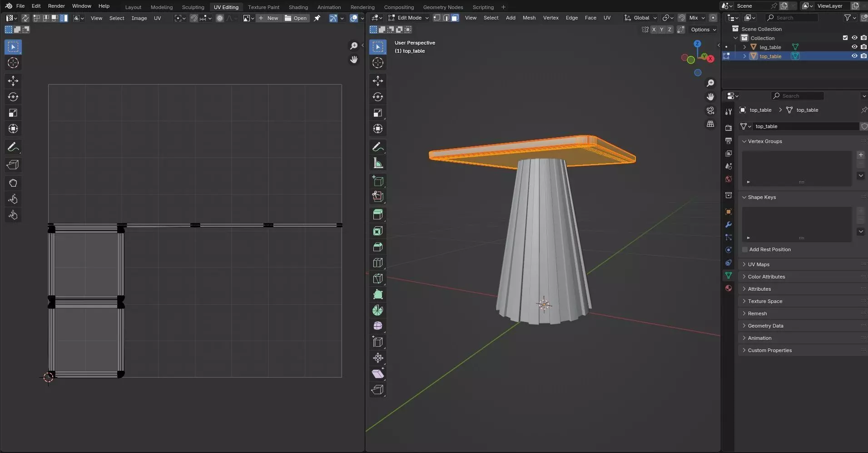Select the Smooth vertices tool
This screenshot has height=453, width=868.
click(378, 326)
